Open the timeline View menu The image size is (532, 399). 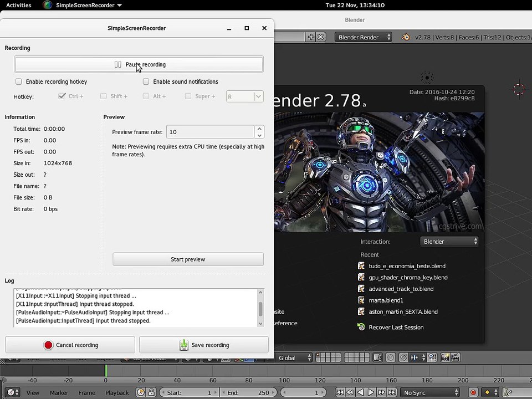tap(33, 392)
